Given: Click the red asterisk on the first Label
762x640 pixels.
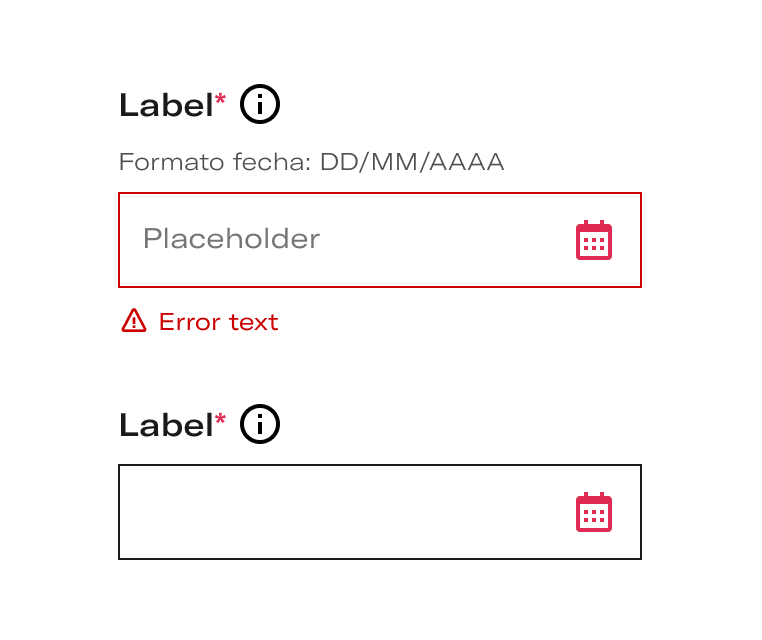Looking at the screenshot, I should coord(220,100).
